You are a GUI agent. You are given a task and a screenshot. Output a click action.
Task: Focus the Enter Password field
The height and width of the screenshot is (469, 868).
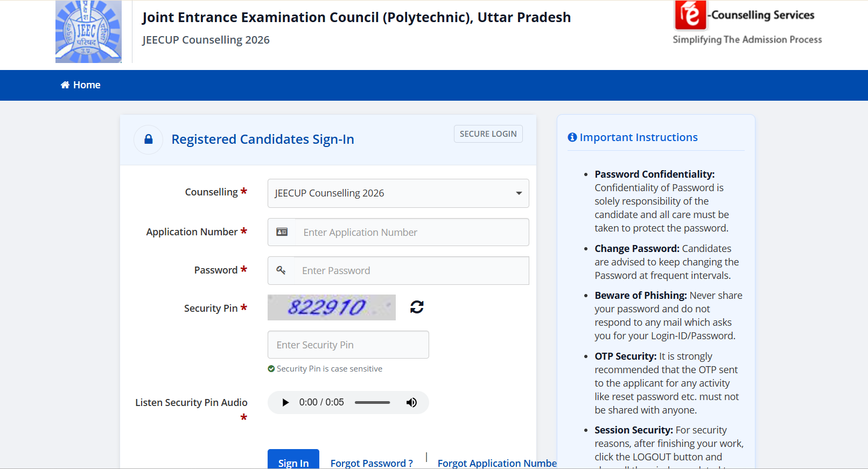[x=411, y=270]
